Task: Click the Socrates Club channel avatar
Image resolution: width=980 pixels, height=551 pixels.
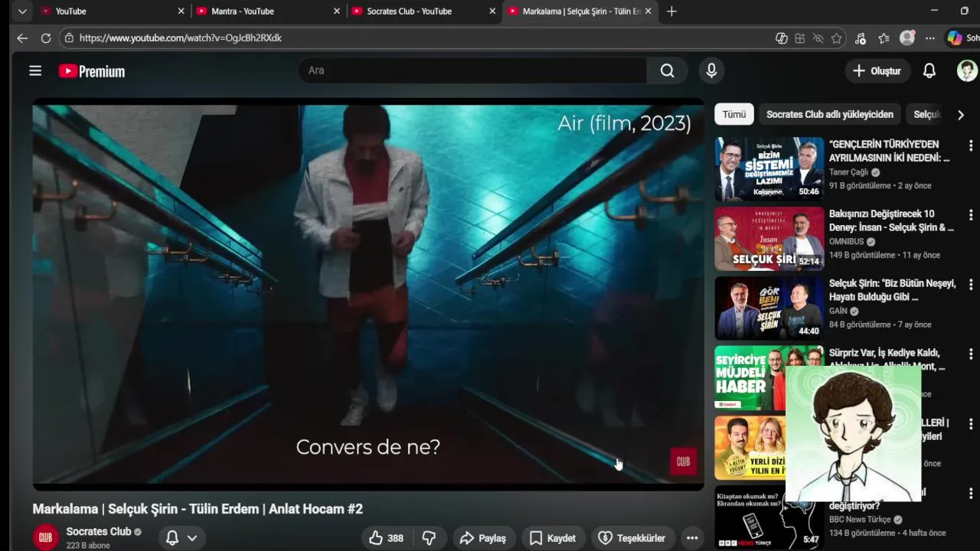Action: pos(45,537)
